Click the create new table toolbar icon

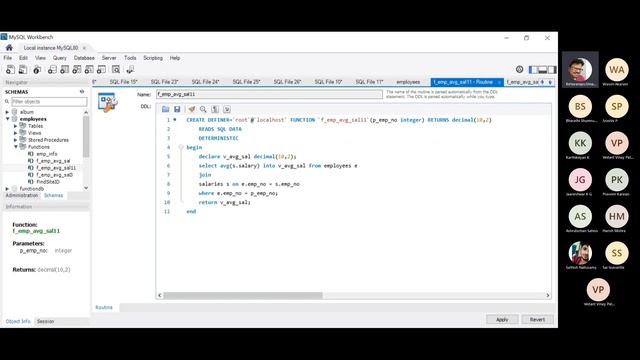(64, 70)
